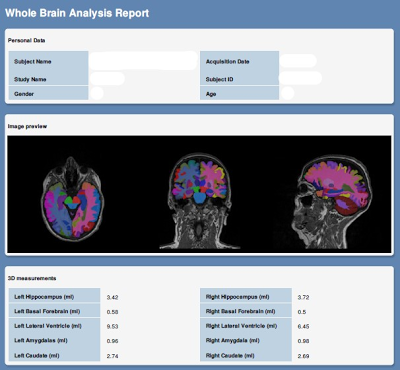The width and height of the screenshot is (400, 370).
Task: Select the Left Lateral Ventricle value 9.53
Action: tap(113, 326)
